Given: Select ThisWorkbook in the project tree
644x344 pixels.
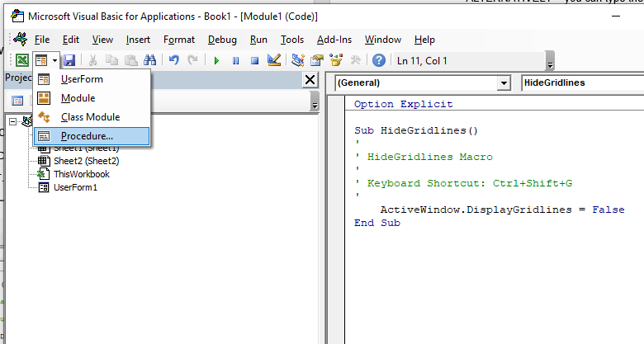Looking at the screenshot, I should point(81,174).
